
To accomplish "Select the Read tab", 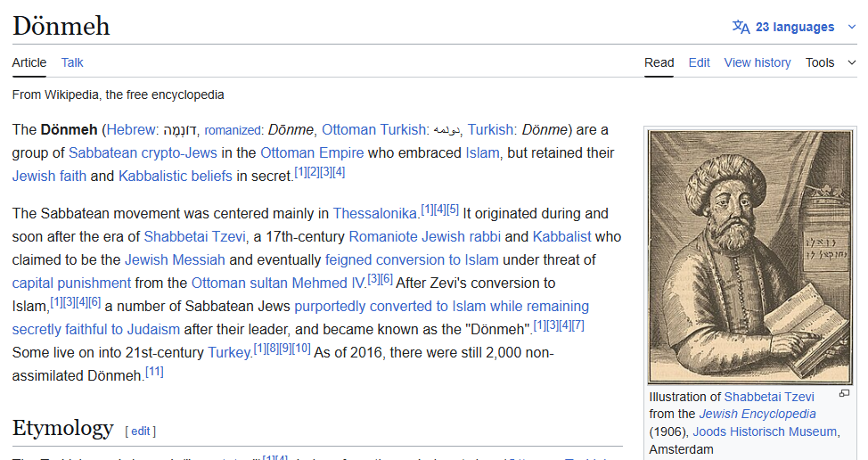I will click(x=659, y=62).
